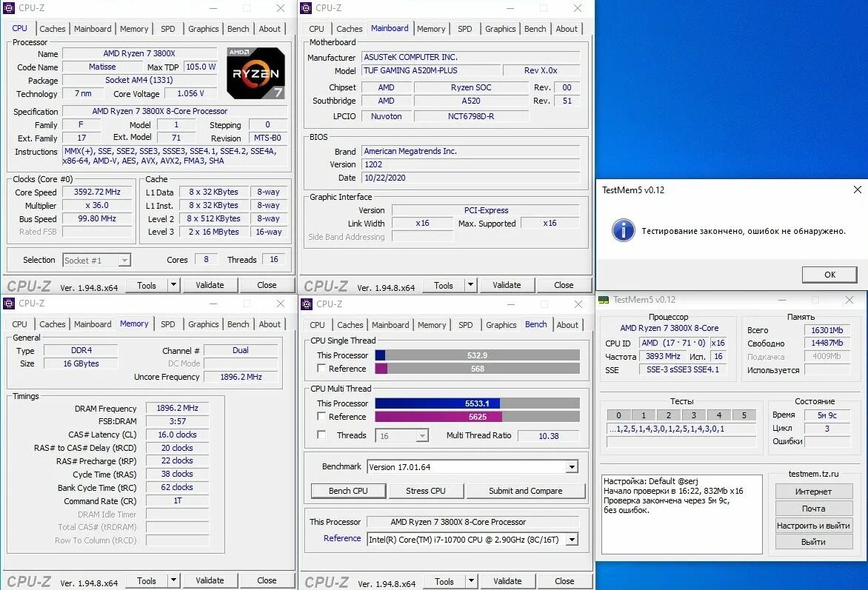Click the Выйти button in TestMem5
This screenshot has width=868, height=590.
(x=813, y=543)
